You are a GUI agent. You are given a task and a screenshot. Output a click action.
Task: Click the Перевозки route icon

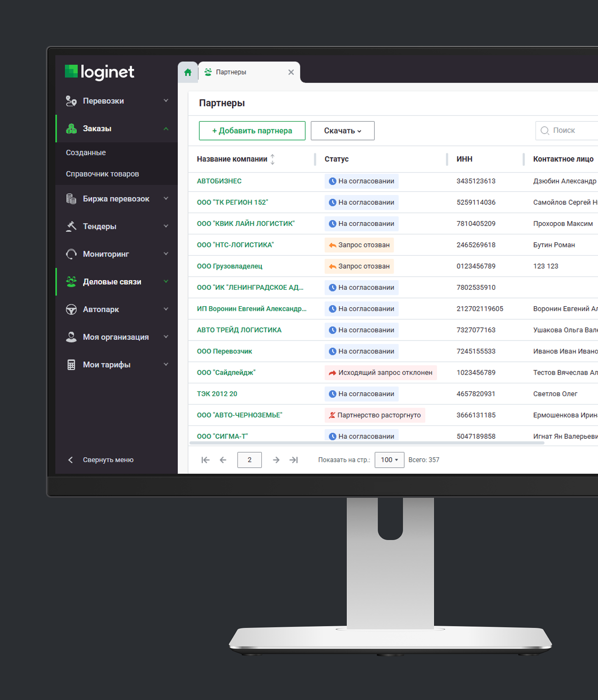71,101
